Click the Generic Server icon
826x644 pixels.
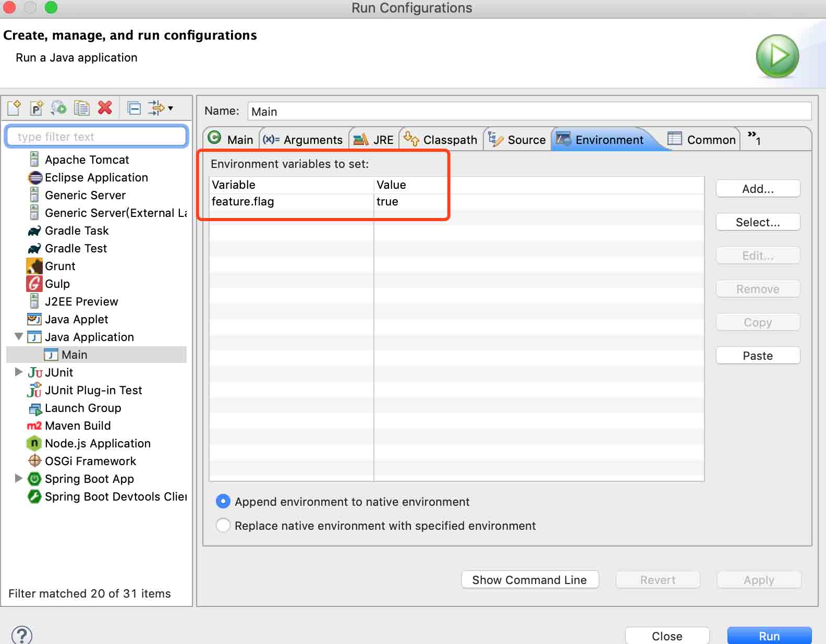(34, 195)
